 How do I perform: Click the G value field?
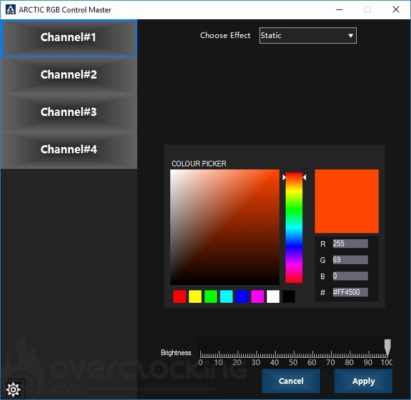click(350, 260)
